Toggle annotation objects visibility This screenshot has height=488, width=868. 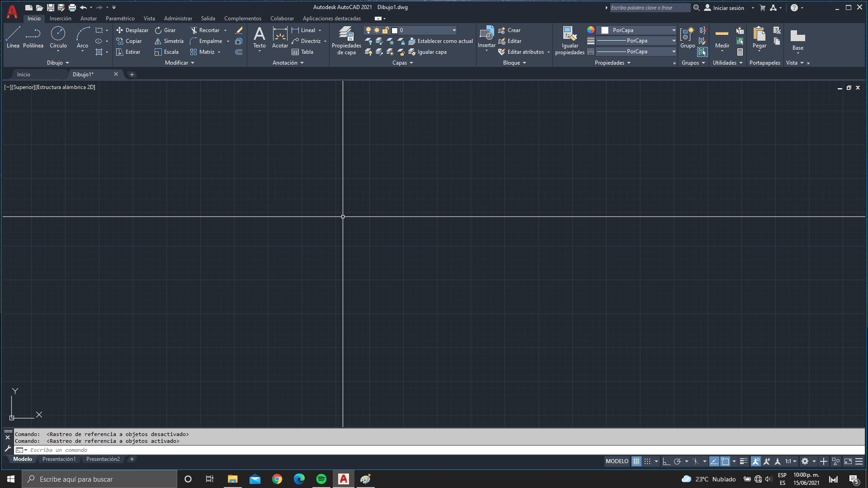click(x=755, y=461)
